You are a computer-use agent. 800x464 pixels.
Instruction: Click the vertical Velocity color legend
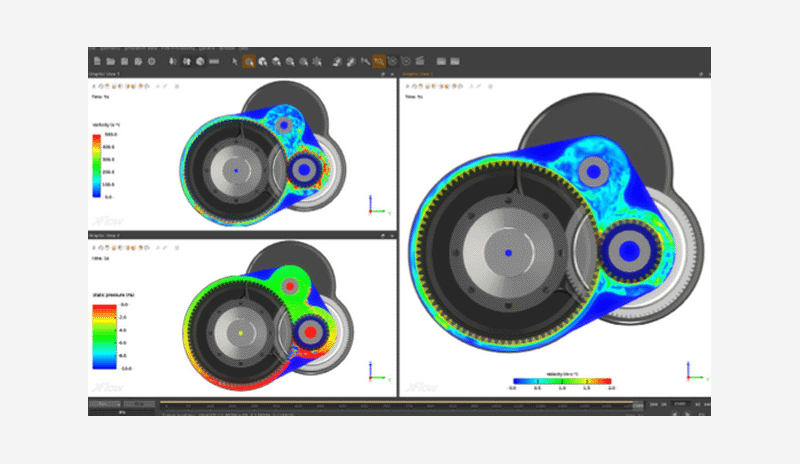(98, 162)
